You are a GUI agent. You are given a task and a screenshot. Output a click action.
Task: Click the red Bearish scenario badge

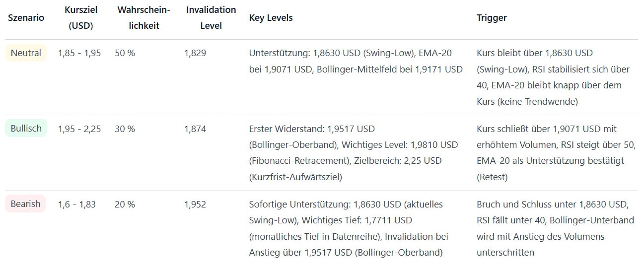click(25, 204)
